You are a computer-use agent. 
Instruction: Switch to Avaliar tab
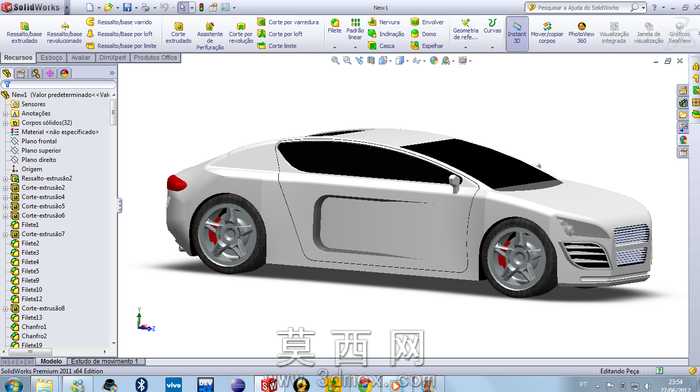pyautogui.click(x=81, y=58)
